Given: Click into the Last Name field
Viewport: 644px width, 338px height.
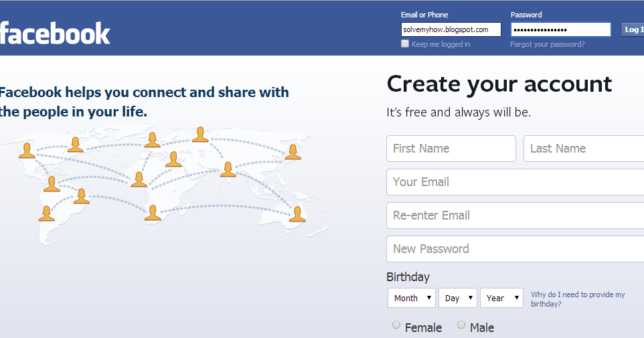Looking at the screenshot, I should click(584, 149).
